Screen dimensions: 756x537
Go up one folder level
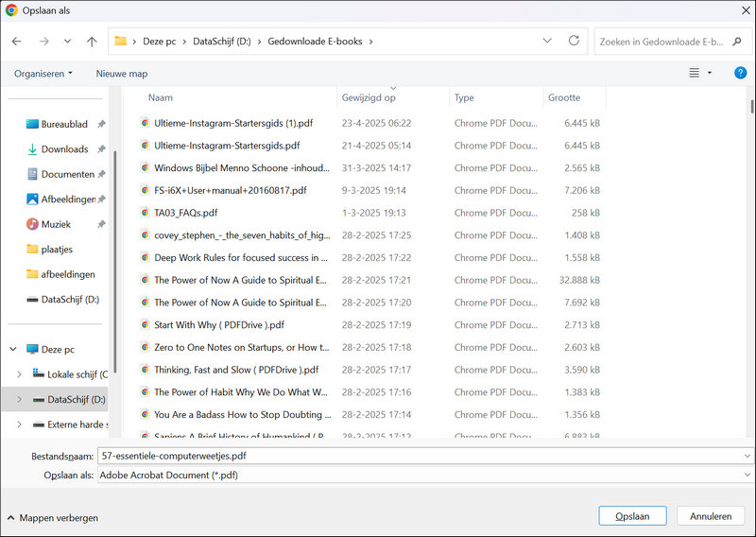(92, 42)
